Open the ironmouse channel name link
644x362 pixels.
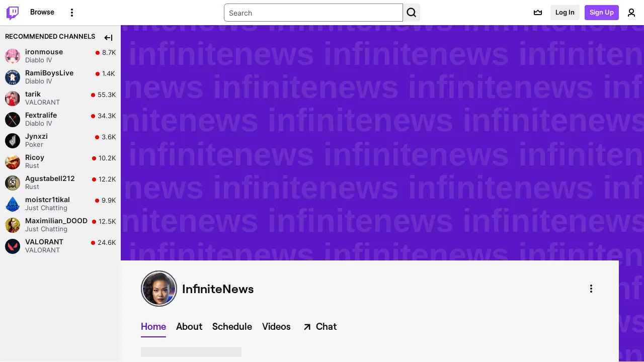pyautogui.click(x=44, y=52)
